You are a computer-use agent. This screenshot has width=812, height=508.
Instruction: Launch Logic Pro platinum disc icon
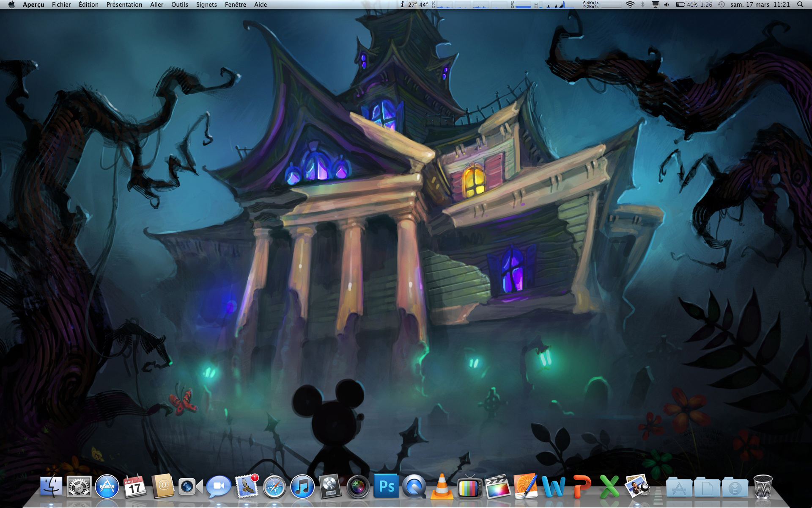[330, 486]
